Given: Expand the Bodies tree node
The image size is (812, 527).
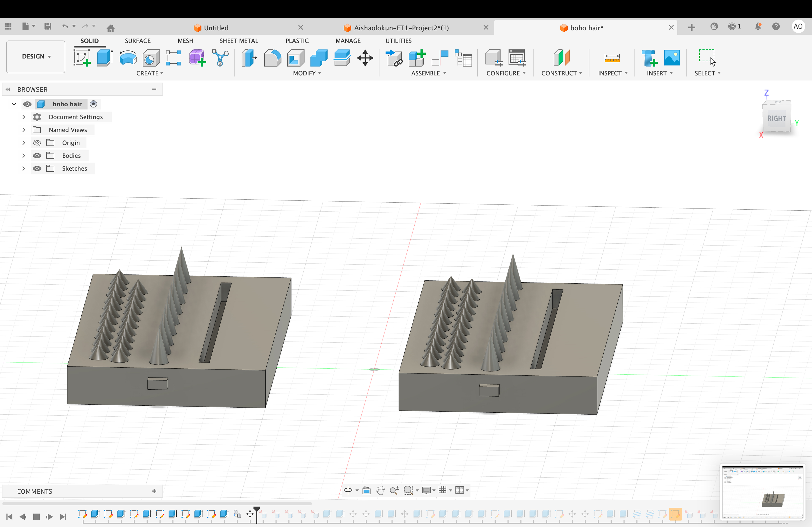Looking at the screenshot, I should (x=23, y=155).
